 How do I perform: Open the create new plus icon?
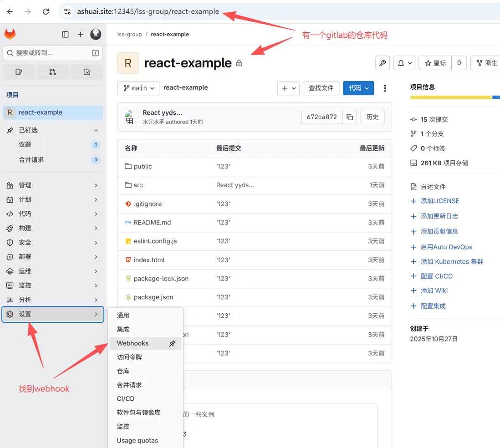pos(80,35)
